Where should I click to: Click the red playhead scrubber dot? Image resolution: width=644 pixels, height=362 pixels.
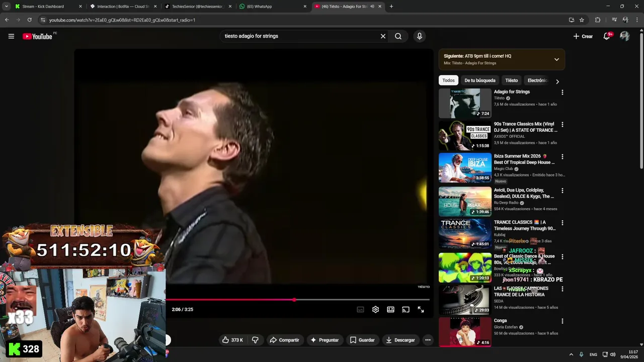click(x=294, y=300)
